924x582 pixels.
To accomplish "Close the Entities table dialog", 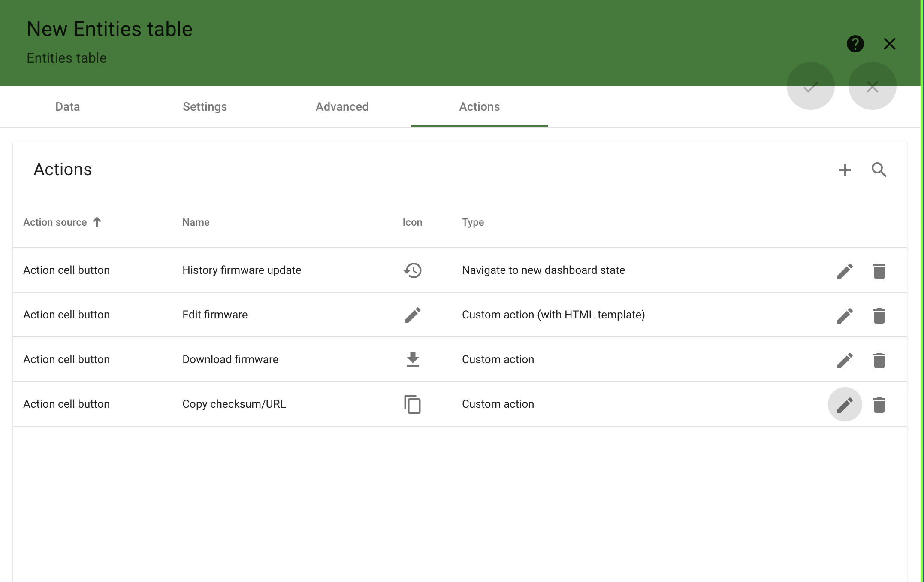I will click(889, 44).
